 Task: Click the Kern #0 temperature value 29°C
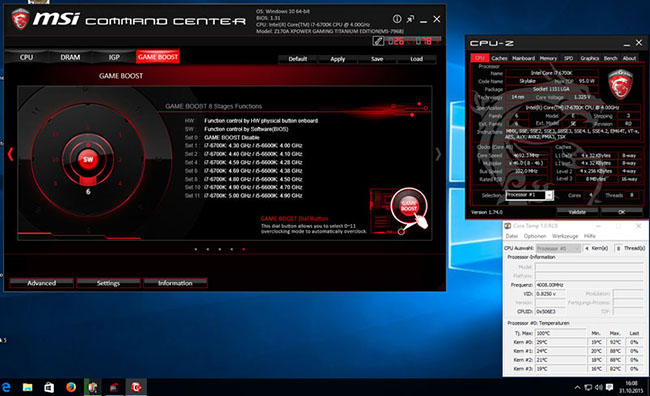pyautogui.click(x=561, y=342)
